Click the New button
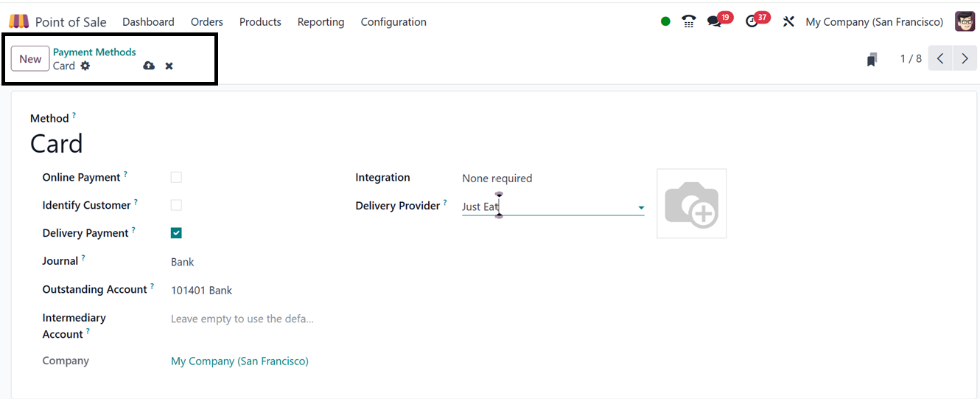980x399 pixels. point(30,59)
